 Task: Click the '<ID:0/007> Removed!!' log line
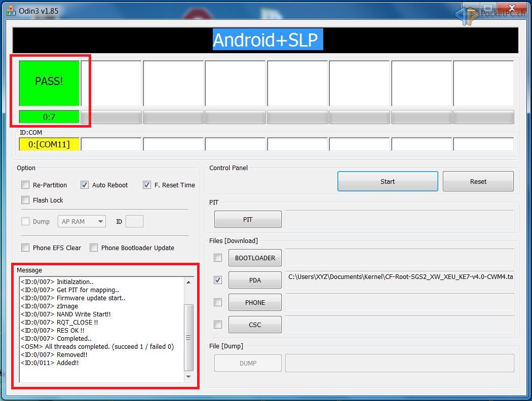[54, 354]
